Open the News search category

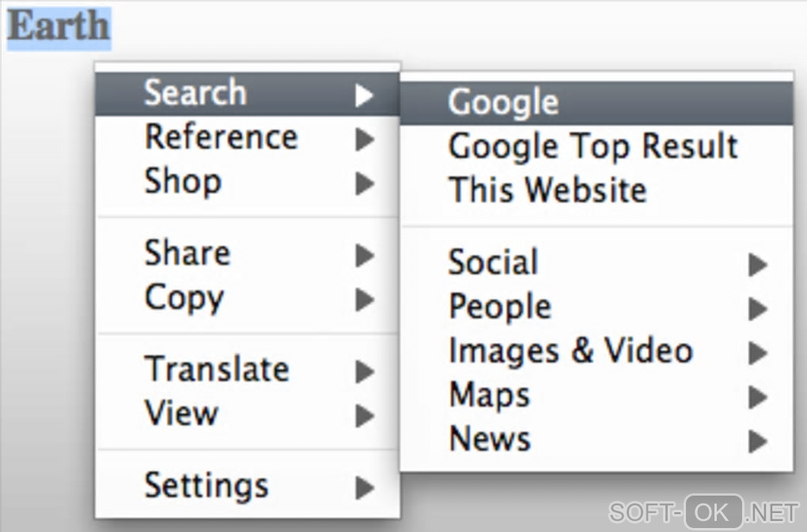[489, 439]
